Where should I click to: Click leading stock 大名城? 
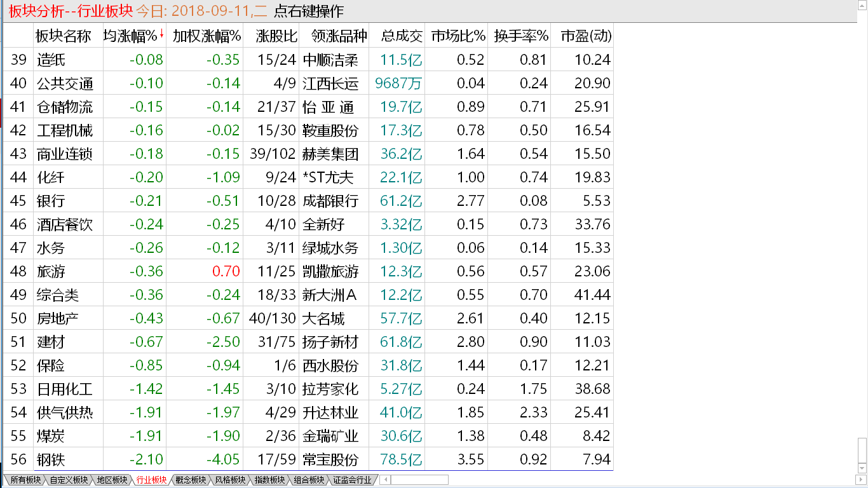pos(323,318)
